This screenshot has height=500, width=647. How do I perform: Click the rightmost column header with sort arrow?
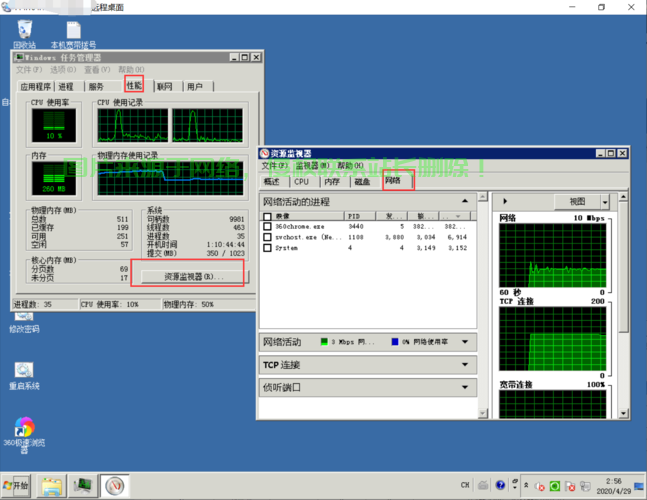coord(454,216)
